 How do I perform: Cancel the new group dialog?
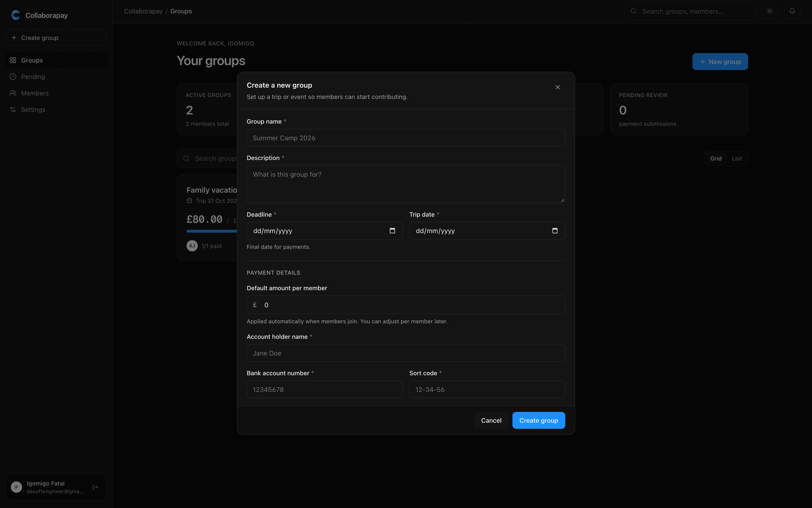491,420
